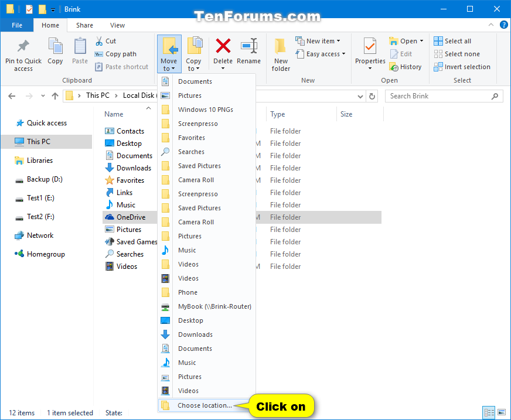Open Homegroup in navigation pane
The height and width of the screenshot is (420, 511).
[46, 254]
